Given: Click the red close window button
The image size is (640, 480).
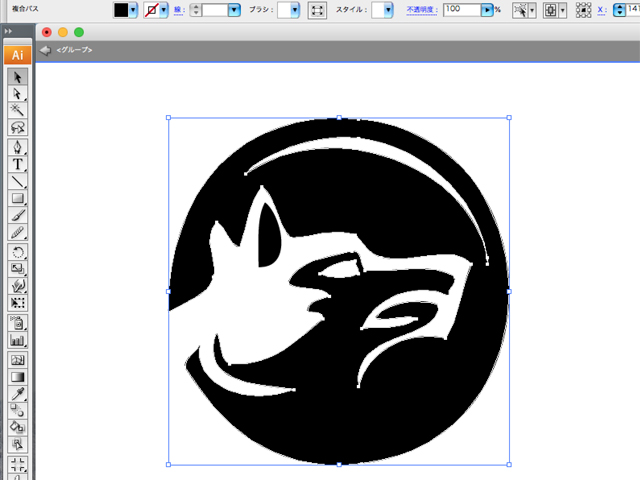Looking at the screenshot, I should point(47,32).
